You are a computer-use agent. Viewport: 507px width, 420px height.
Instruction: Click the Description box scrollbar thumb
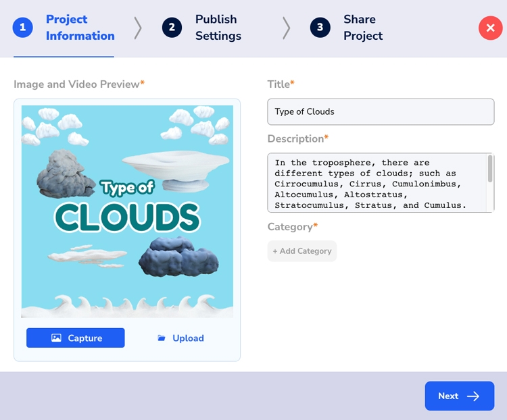coord(490,168)
